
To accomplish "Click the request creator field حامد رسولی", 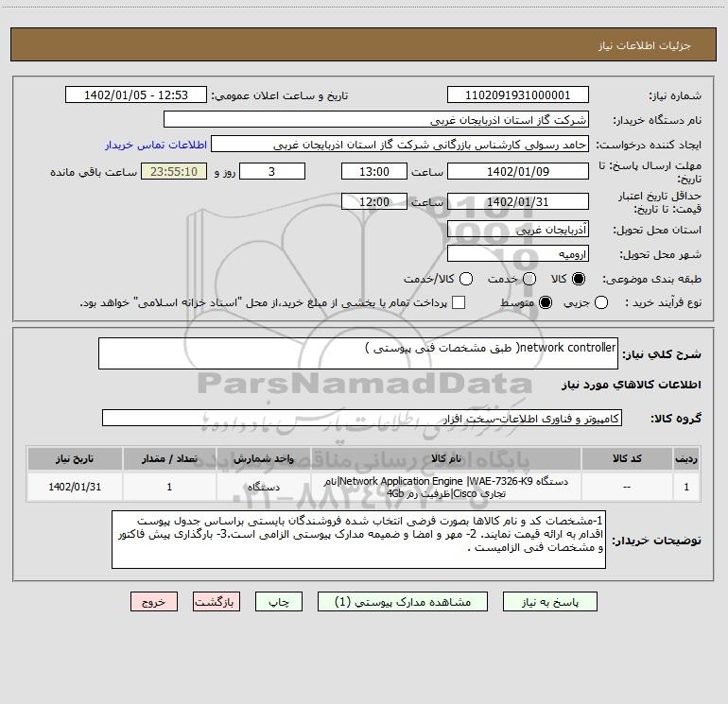I will (x=400, y=145).
